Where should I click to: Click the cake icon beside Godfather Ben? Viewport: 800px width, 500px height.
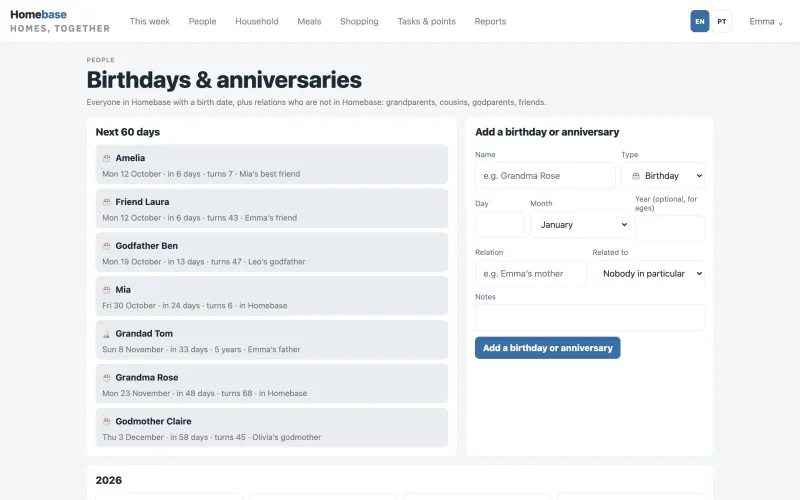107,246
